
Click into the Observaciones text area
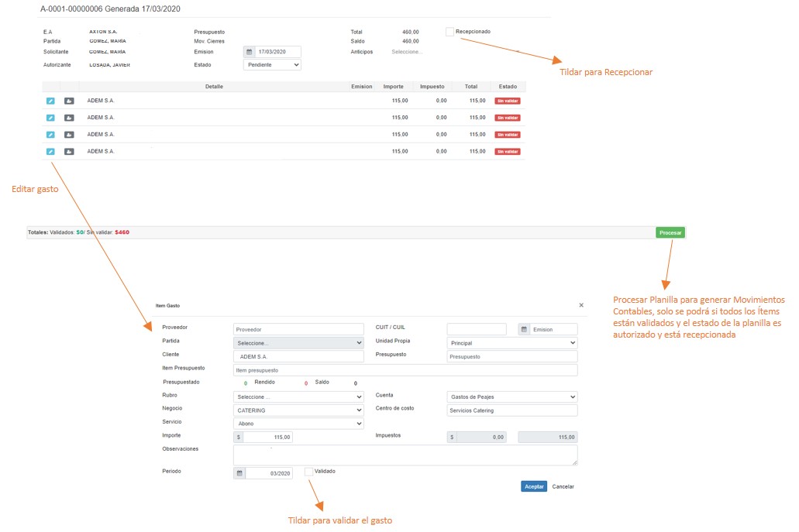pos(405,455)
